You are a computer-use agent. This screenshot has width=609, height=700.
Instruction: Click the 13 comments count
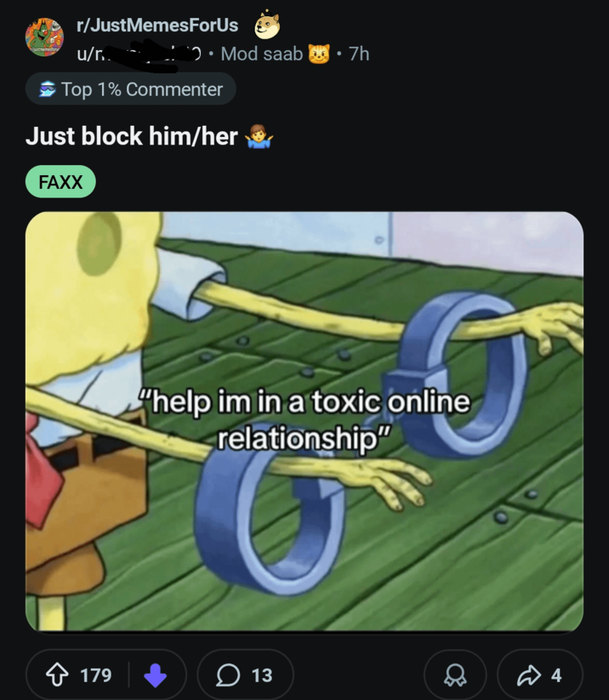point(262,675)
